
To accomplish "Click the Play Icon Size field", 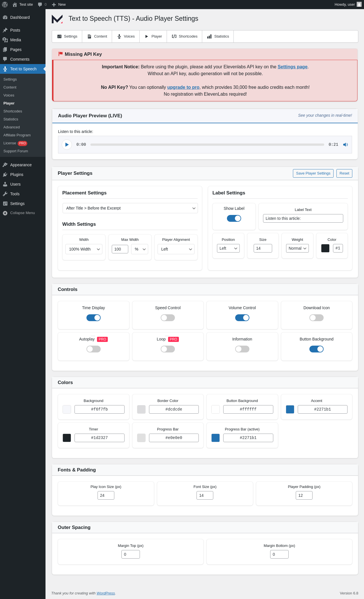I will tap(106, 495).
